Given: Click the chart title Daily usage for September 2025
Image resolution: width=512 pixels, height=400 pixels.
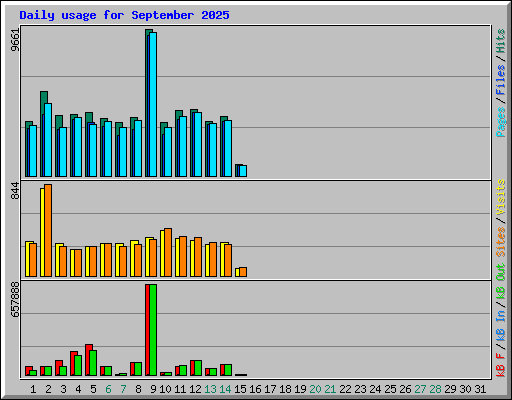Looking at the screenshot, I should tap(124, 15).
